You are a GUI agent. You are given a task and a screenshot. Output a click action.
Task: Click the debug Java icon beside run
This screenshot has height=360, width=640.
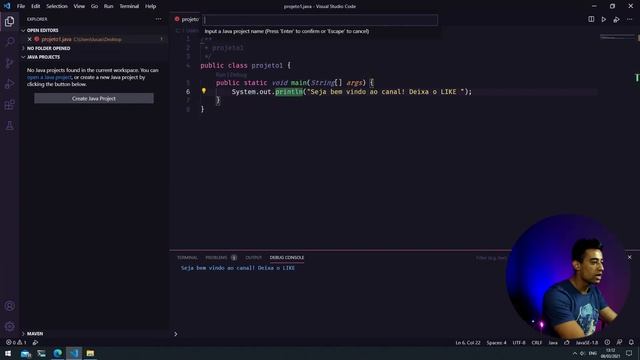coord(616,19)
